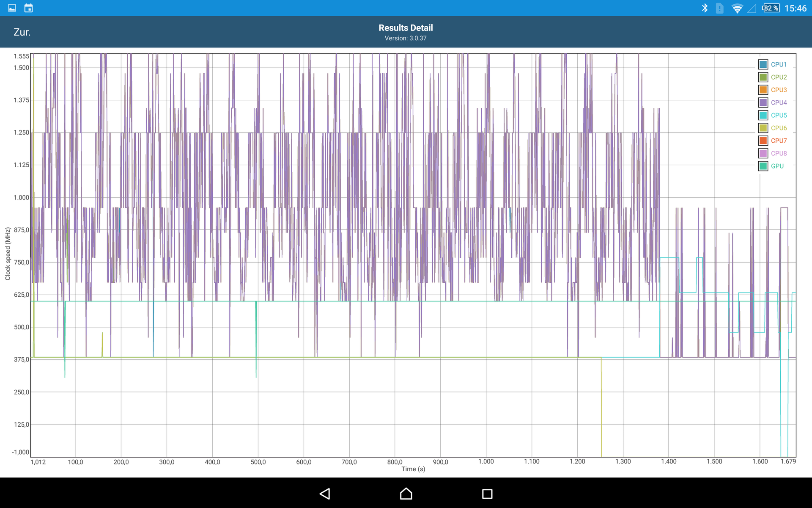This screenshot has width=812, height=508.
Task: Tap the SD card alert icon
Action: [719, 8]
